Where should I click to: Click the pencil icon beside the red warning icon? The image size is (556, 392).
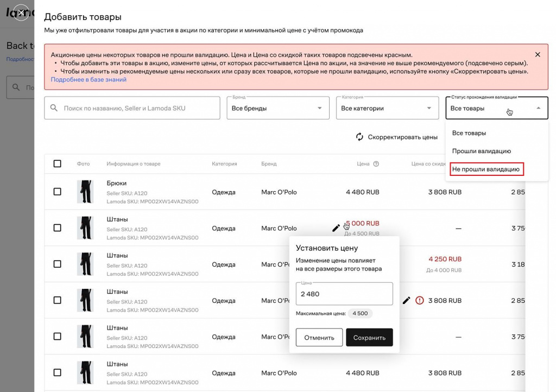[406, 300]
